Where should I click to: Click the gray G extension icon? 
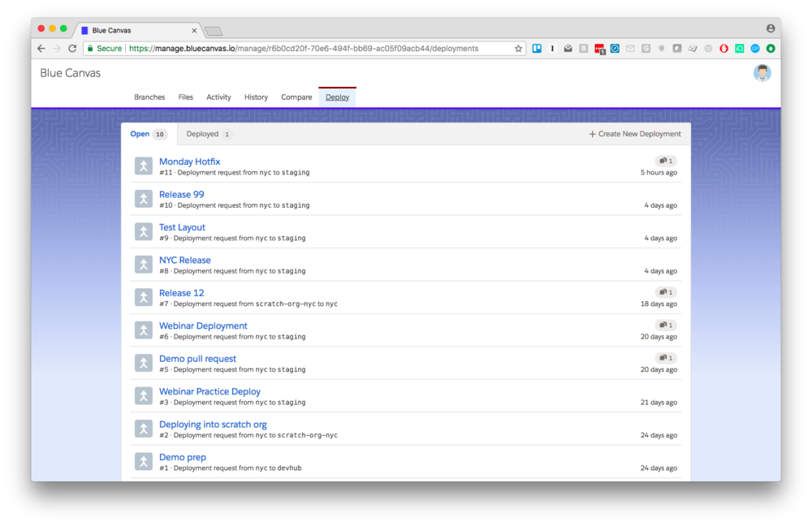coord(646,49)
